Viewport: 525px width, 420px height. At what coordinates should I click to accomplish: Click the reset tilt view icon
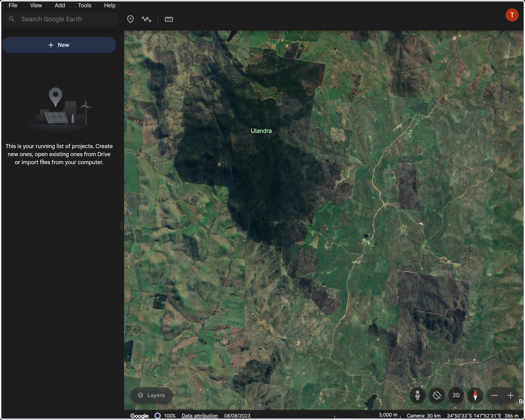coord(437,395)
